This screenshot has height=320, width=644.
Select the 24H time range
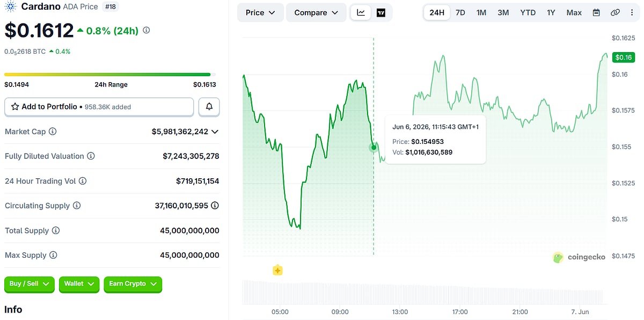pos(437,12)
